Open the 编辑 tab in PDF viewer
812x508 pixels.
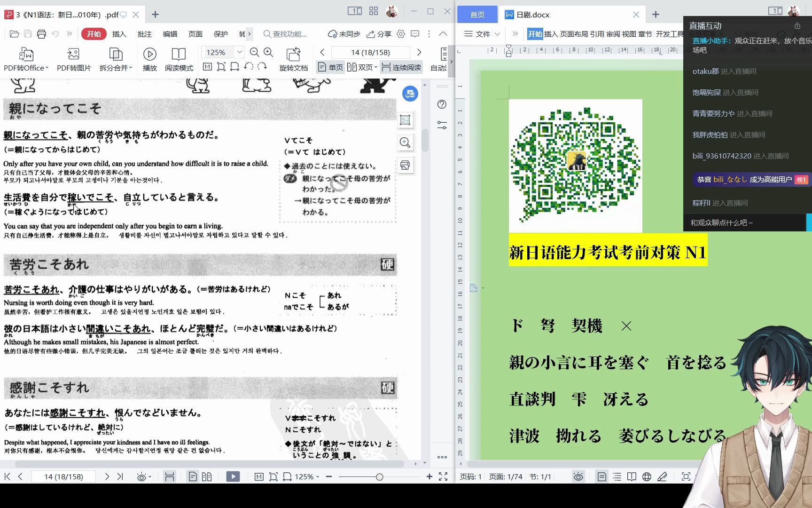pos(170,34)
